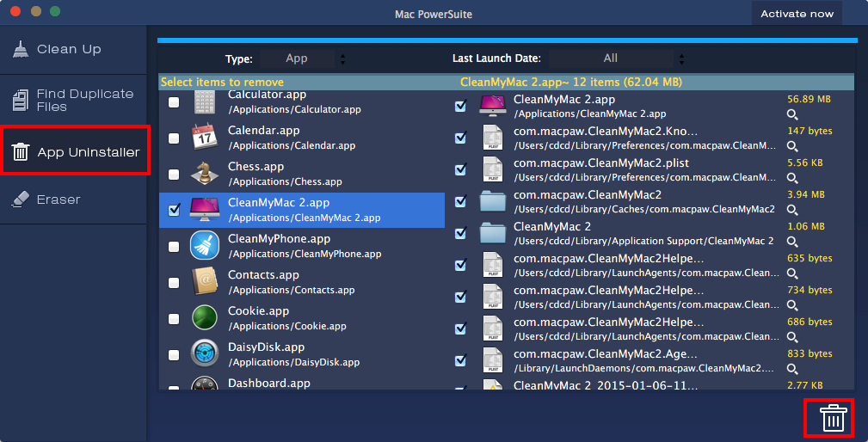Viewport: 868px width, 442px height.
Task: Check the Calendar.app checkbox
Action: coord(174,138)
